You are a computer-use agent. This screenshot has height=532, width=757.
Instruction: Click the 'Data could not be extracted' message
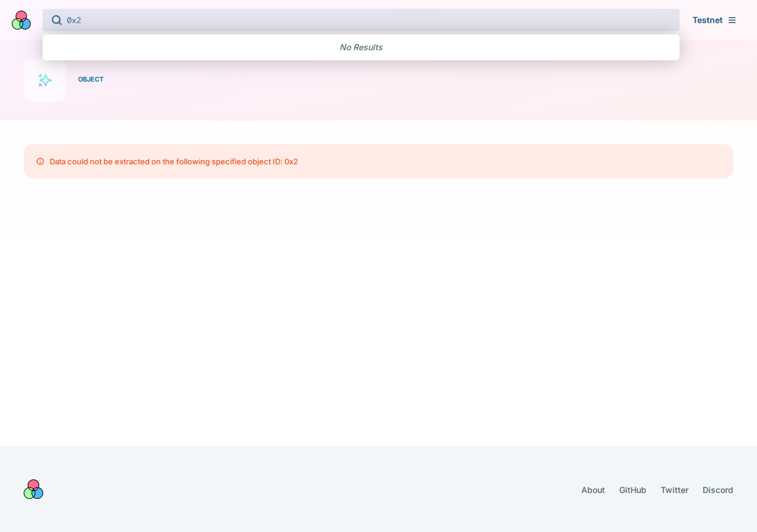point(174,161)
